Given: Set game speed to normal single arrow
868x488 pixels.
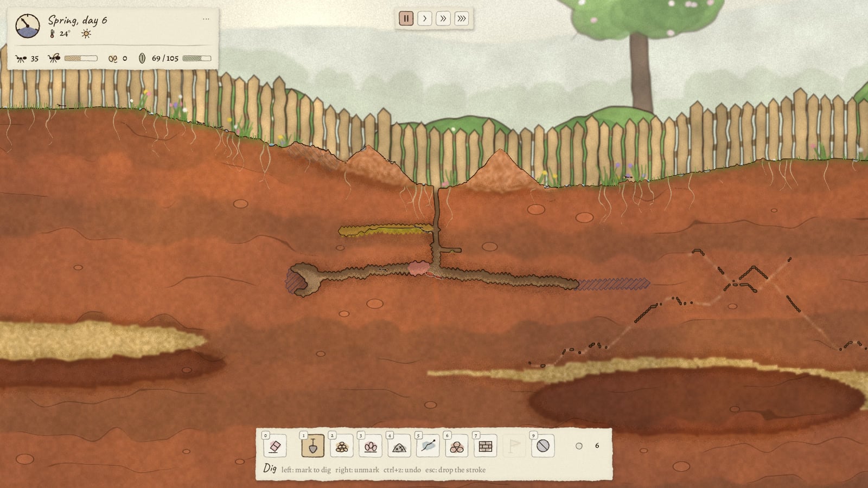Looking at the screenshot, I should (x=425, y=18).
